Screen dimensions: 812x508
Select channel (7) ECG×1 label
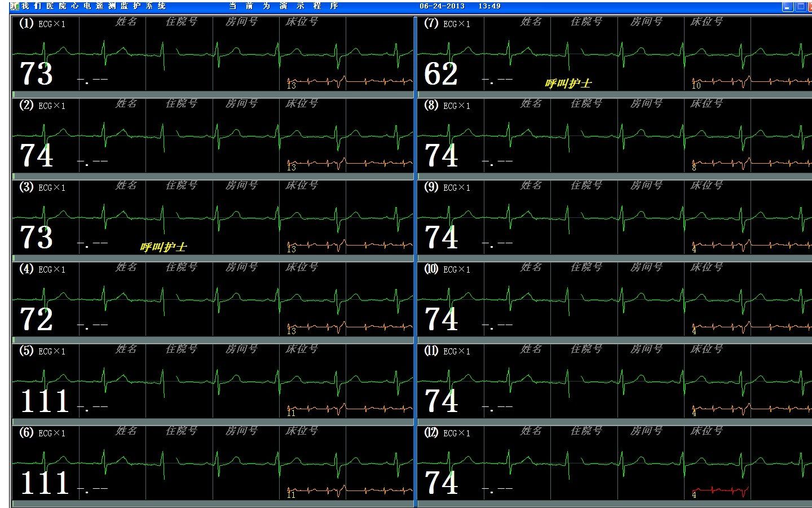click(447, 24)
